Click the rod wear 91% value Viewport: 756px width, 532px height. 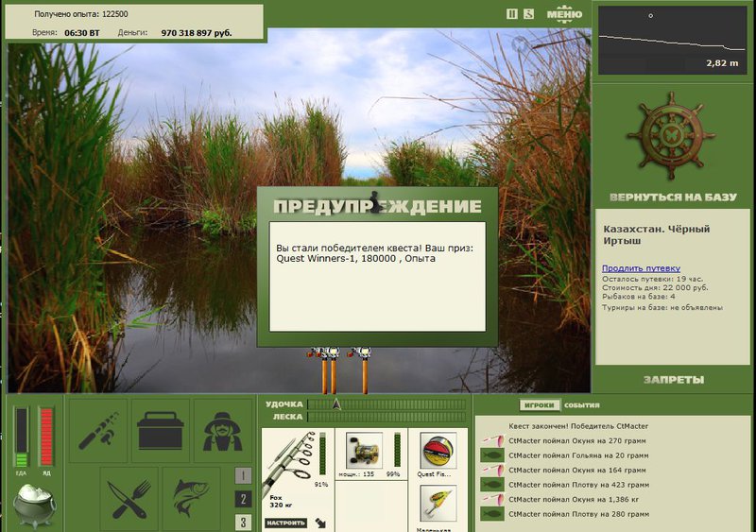pyautogui.click(x=321, y=484)
